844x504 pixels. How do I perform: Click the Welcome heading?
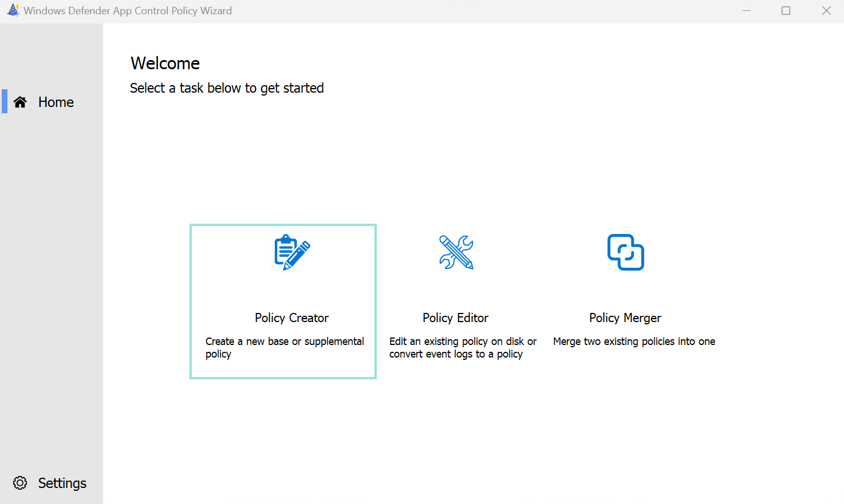tap(165, 63)
